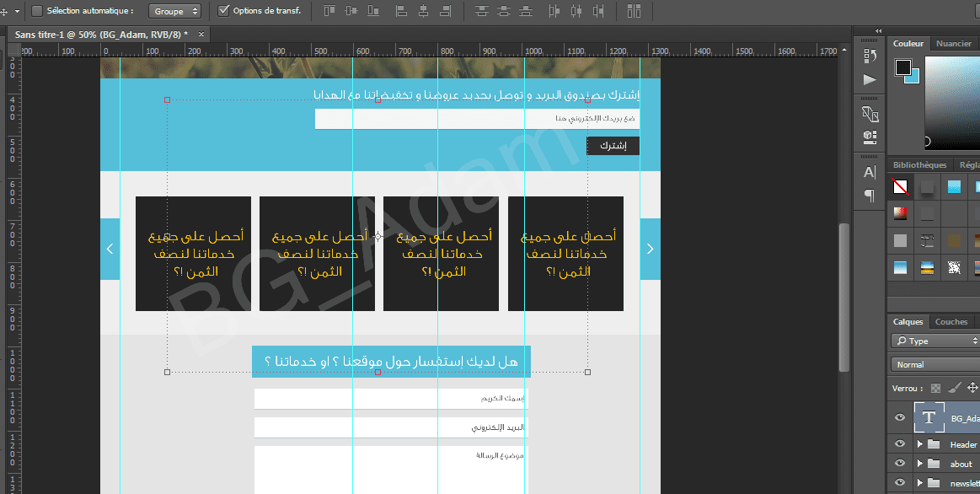Viewport: 980px width, 494px height.
Task: Expand the about layer group
Action: click(x=920, y=464)
